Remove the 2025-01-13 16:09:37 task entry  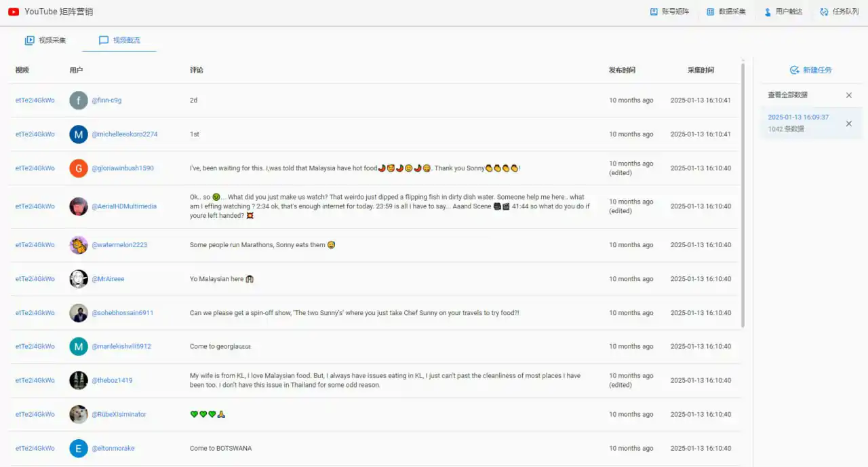click(849, 124)
